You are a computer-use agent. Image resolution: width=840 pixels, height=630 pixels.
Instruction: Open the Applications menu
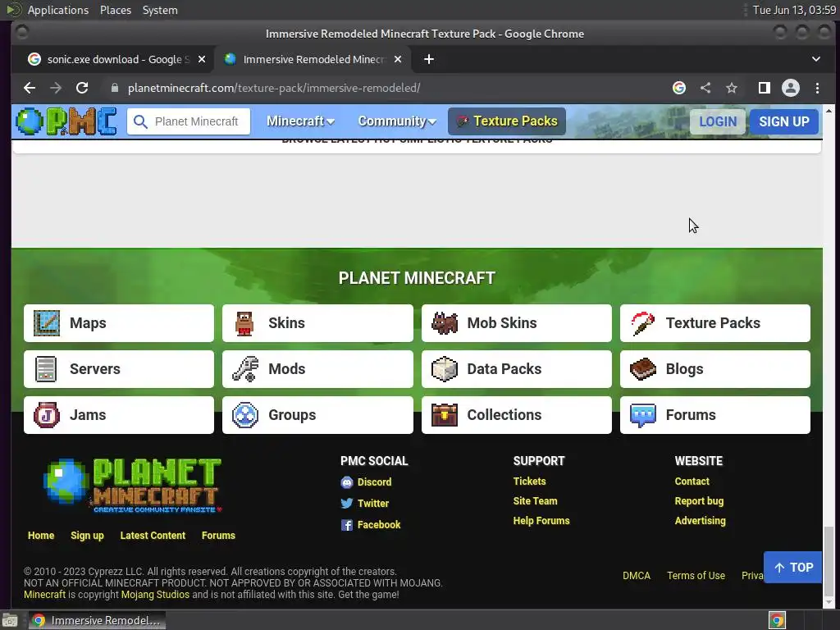point(58,10)
